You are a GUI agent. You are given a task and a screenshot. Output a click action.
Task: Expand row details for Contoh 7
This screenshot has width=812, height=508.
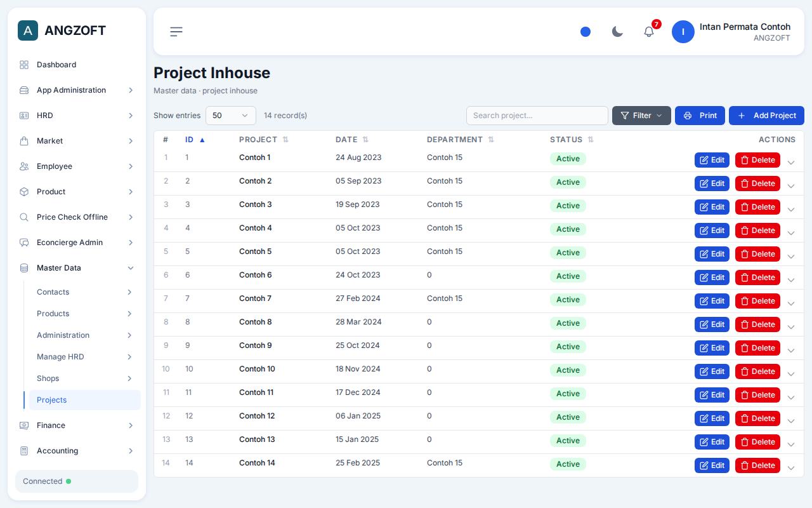(x=791, y=304)
